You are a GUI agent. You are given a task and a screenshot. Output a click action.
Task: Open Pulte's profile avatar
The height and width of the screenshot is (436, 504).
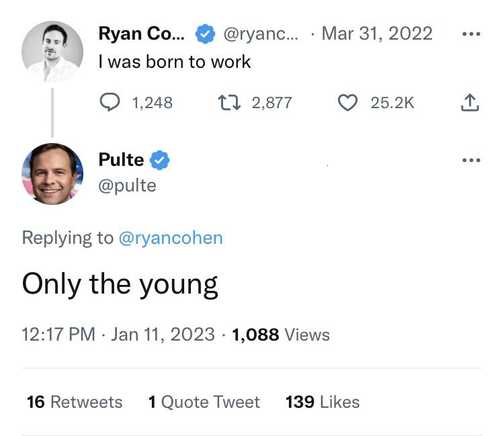[x=52, y=174]
